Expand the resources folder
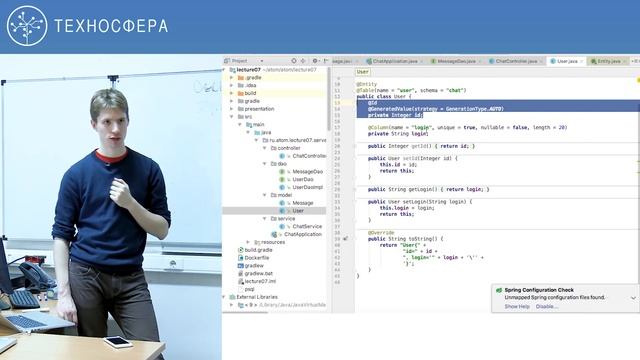This screenshot has height=360, width=640. (x=248, y=242)
